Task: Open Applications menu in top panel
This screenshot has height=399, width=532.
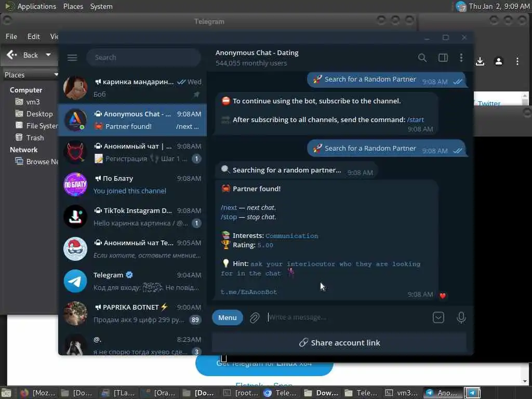Action: pos(31,6)
